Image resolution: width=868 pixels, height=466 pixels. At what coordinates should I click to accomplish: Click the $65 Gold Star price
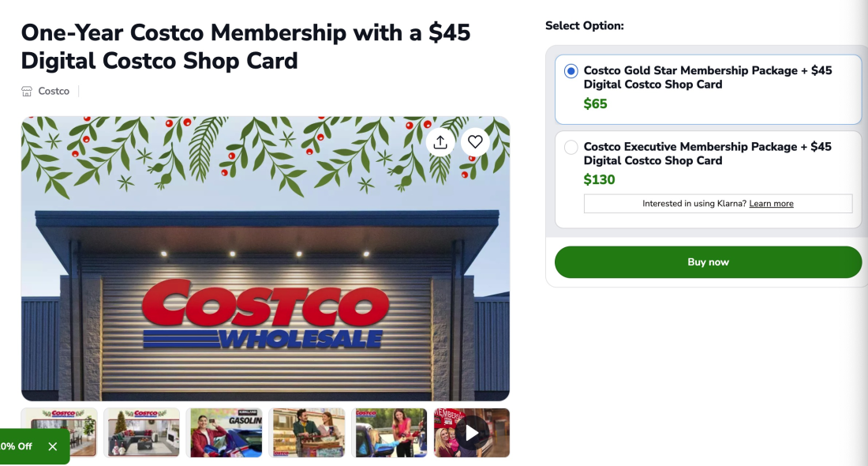596,103
